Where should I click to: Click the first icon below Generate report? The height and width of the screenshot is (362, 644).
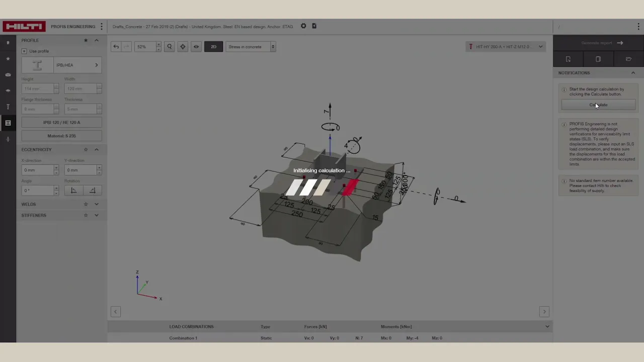568,59
